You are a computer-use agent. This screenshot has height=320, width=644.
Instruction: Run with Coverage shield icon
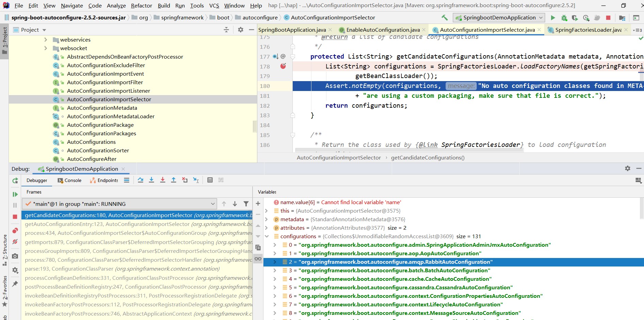(575, 17)
